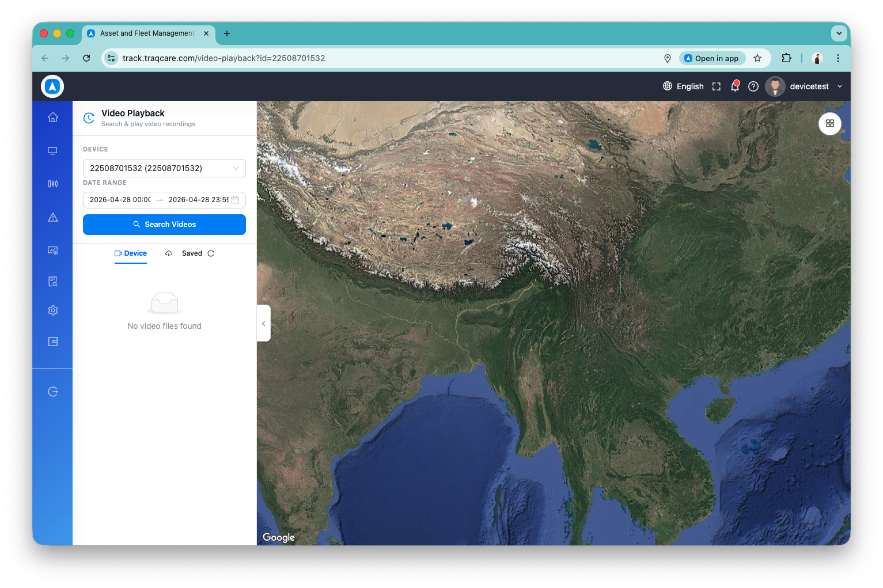Expand the device selection dropdown
Image resolution: width=883 pixels, height=588 pixels.
point(164,168)
